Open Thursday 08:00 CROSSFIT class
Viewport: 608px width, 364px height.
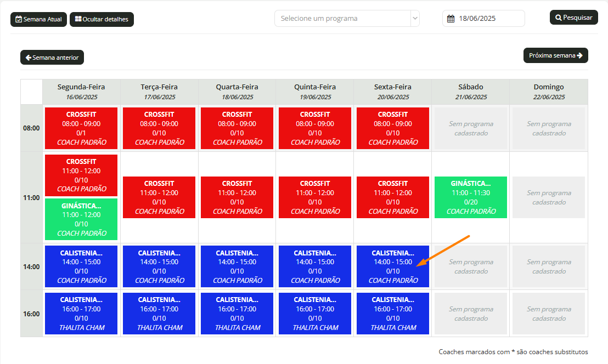click(x=315, y=128)
